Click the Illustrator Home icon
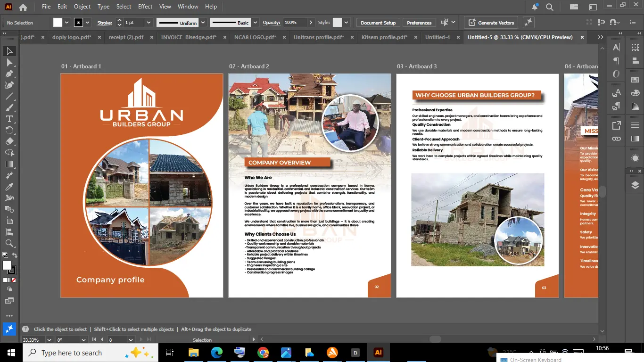644x362 pixels. [23, 7]
